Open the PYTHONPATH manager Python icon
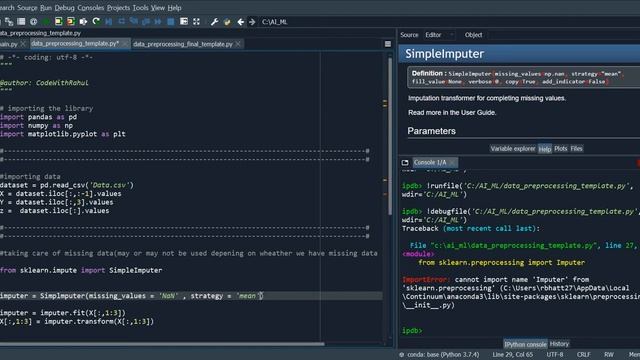The image size is (640, 360). coord(227,22)
